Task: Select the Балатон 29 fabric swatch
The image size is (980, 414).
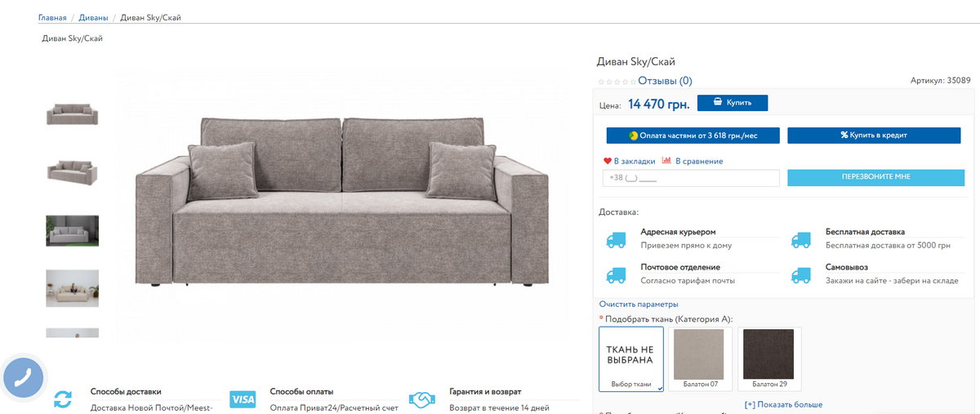Action: click(769, 358)
